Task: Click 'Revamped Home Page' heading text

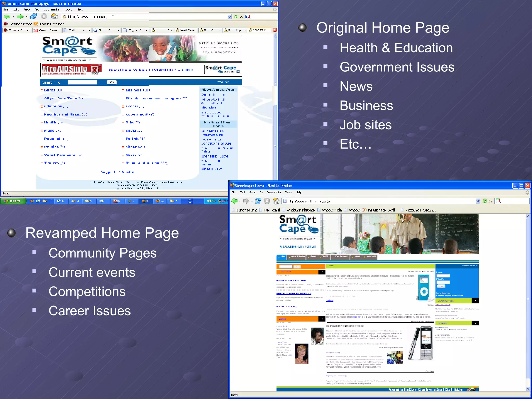Action: [102, 233]
